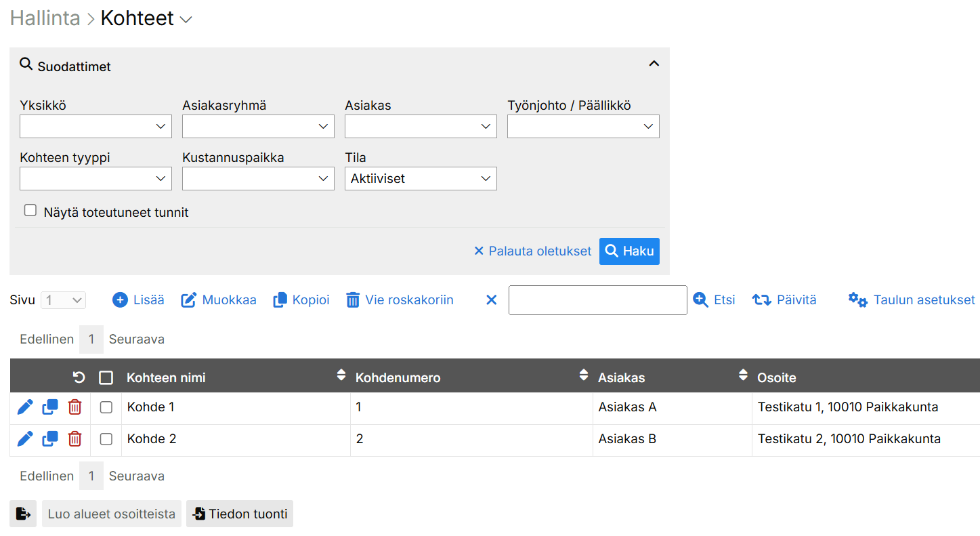Enable the Näytä toteutuneet tunnit checkbox
The image size is (980, 536).
(x=30, y=211)
